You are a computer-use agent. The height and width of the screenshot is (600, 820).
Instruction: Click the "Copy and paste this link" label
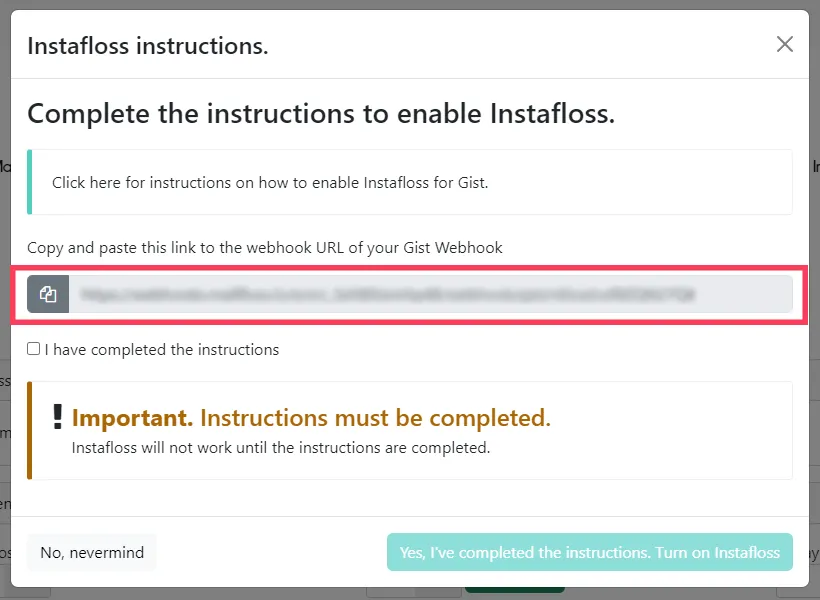coord(265,247)
